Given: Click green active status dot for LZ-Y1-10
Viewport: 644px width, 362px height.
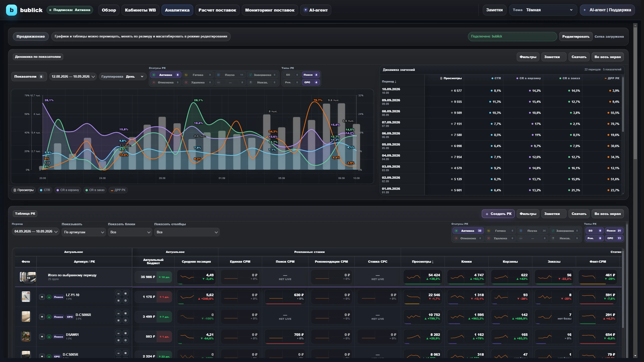Looking at the screenshot, I should [x=49, y=297].
